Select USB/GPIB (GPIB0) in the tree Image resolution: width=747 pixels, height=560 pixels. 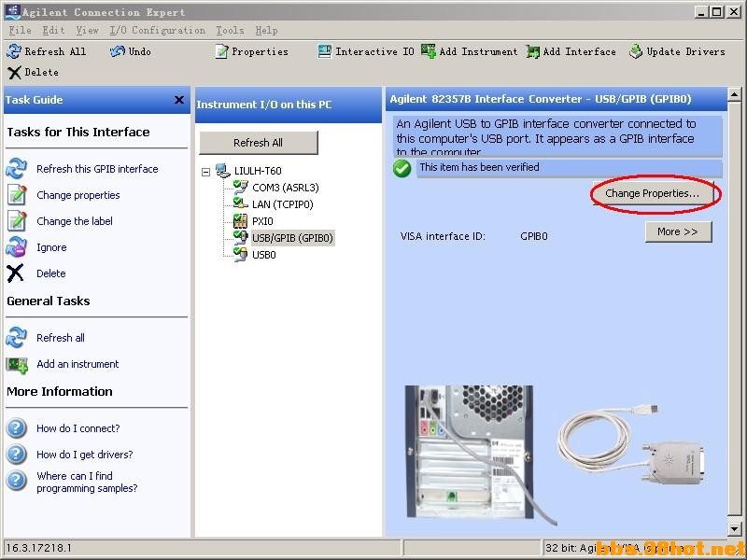point(292,238)
